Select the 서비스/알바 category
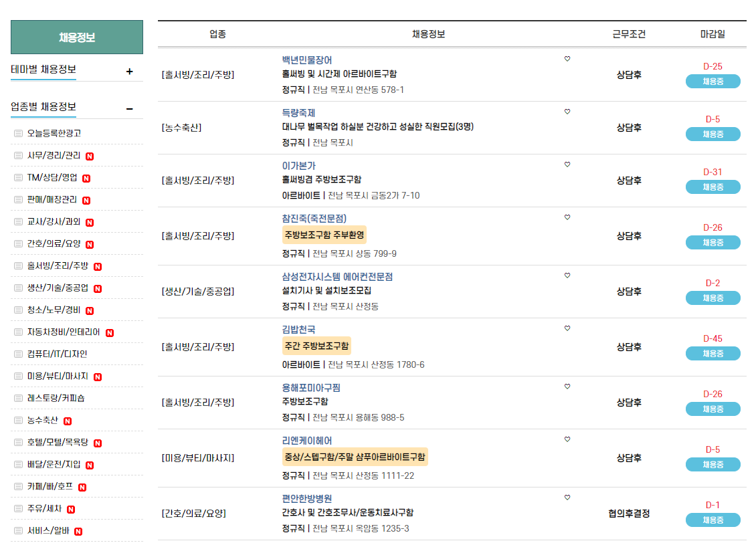756x543 pixels. (x=48, y=531)
